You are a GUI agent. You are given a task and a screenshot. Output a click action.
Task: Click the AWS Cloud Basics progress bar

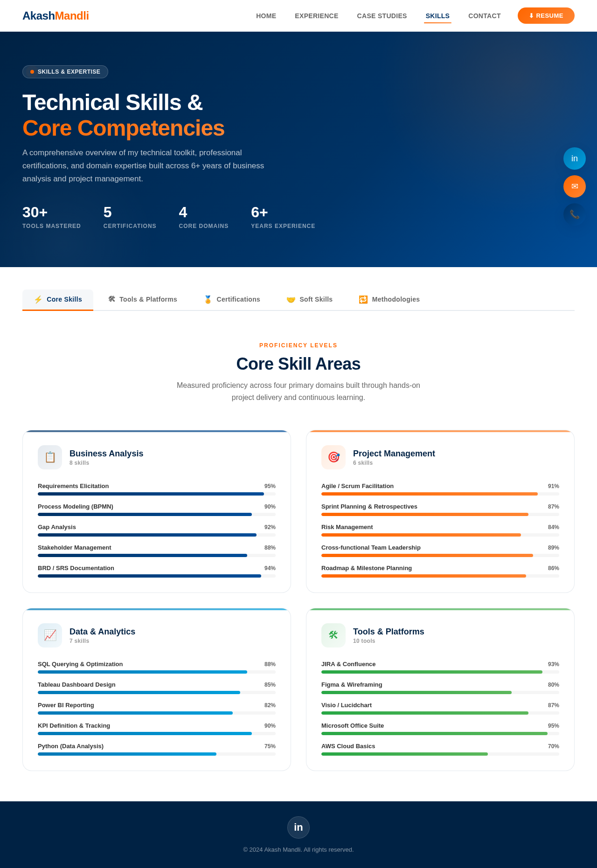coord(440,754)
